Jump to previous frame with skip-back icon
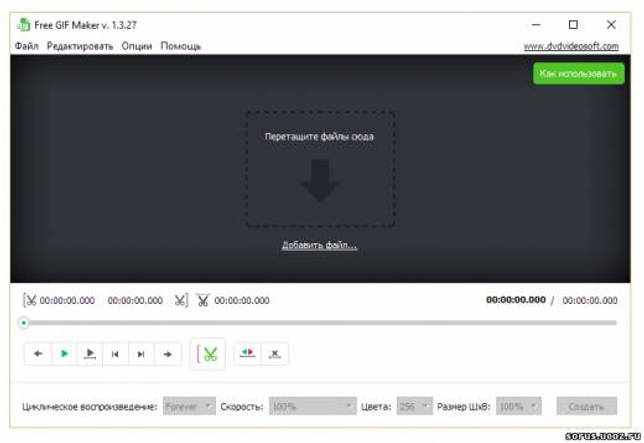The width and height of the screenshot is (644, 443). pyautogui.click(x=115, y=354)
